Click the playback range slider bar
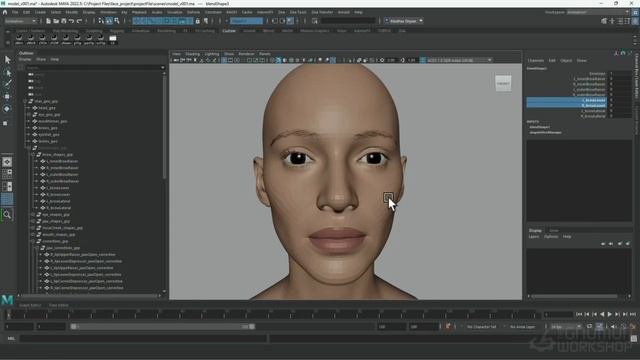640x360 pixels. 162,327
